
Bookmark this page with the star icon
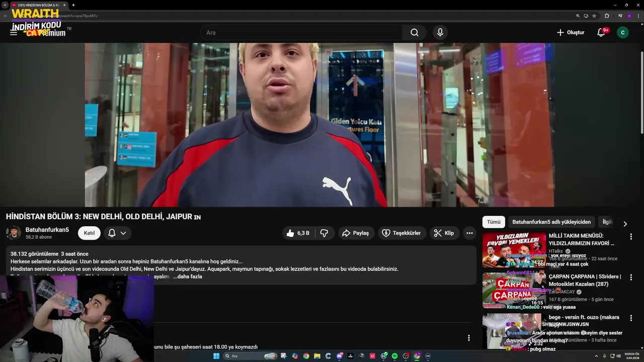[x=594, y=16]
